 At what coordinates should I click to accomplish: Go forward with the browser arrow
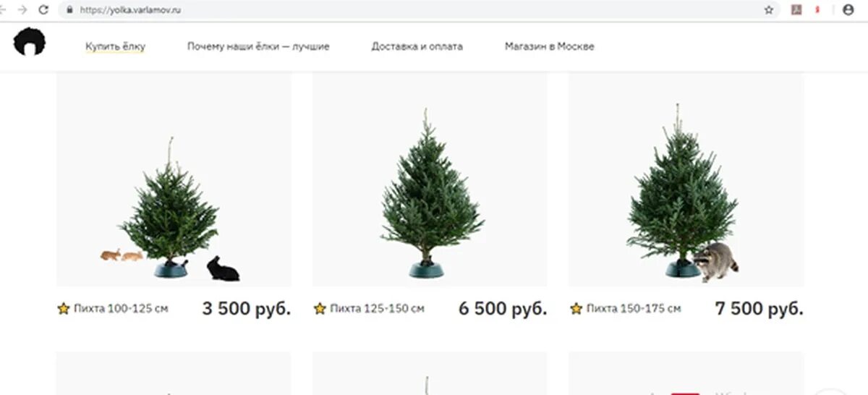(22, 10)
